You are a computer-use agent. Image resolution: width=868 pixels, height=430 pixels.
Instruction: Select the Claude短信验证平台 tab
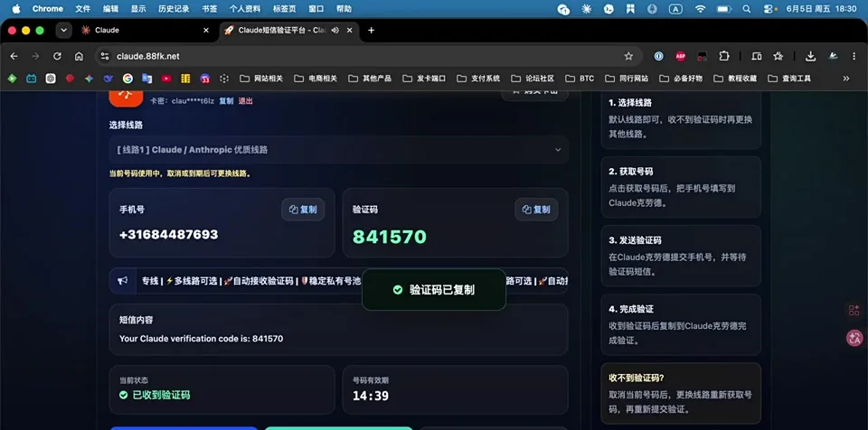288,31
